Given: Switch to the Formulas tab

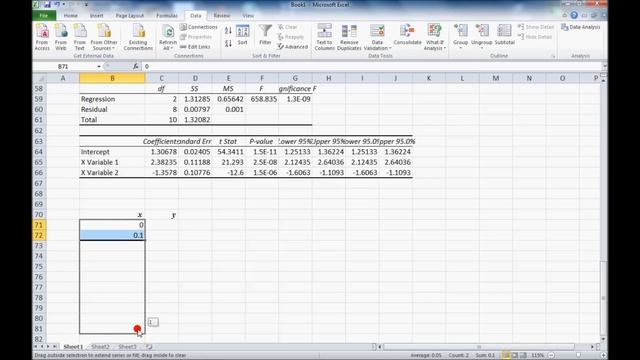Looking at the screenshot, I should pyautogui.click(x=167, y=16).
